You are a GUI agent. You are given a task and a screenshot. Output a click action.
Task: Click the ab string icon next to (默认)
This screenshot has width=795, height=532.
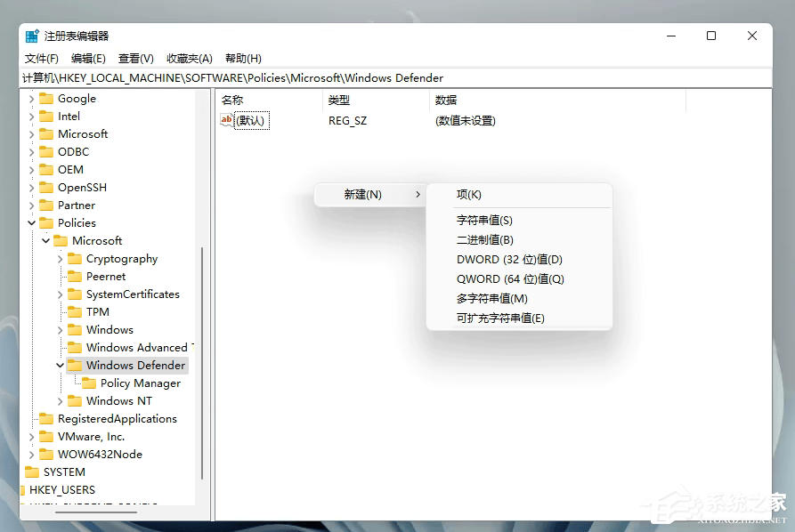(x=228, y=120)
